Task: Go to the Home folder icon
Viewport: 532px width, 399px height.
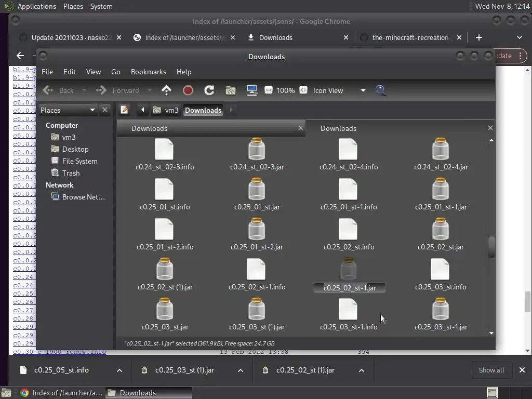Action: click(231, 90)
